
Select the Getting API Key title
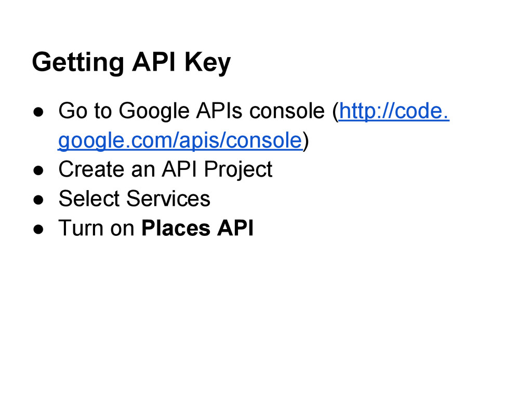(x=131, y=62)
